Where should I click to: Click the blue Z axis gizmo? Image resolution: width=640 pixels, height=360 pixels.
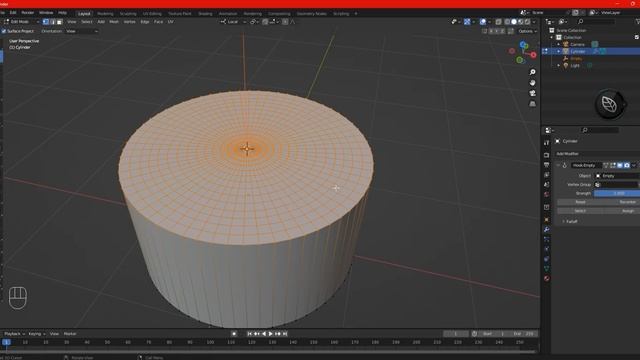523,44
